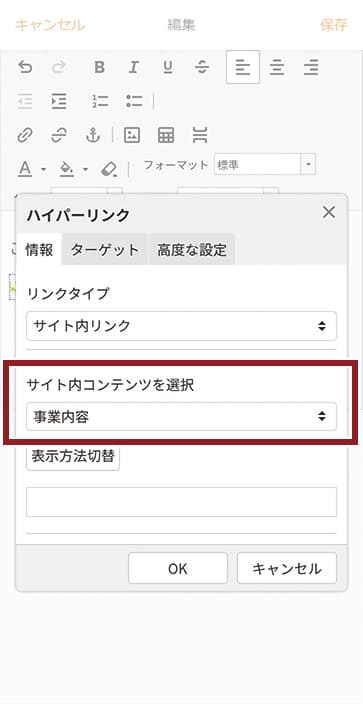
Task: Insert an image
Action: 132,135
